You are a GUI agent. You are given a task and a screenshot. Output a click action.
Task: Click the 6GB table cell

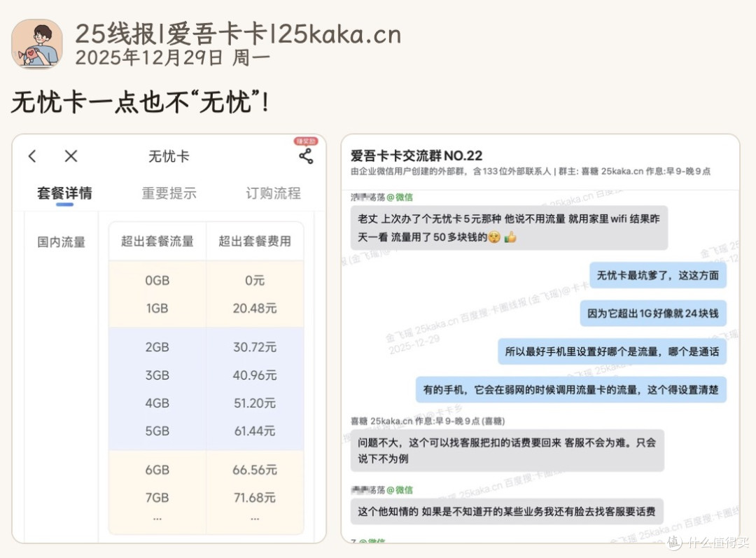pos(157,469)
